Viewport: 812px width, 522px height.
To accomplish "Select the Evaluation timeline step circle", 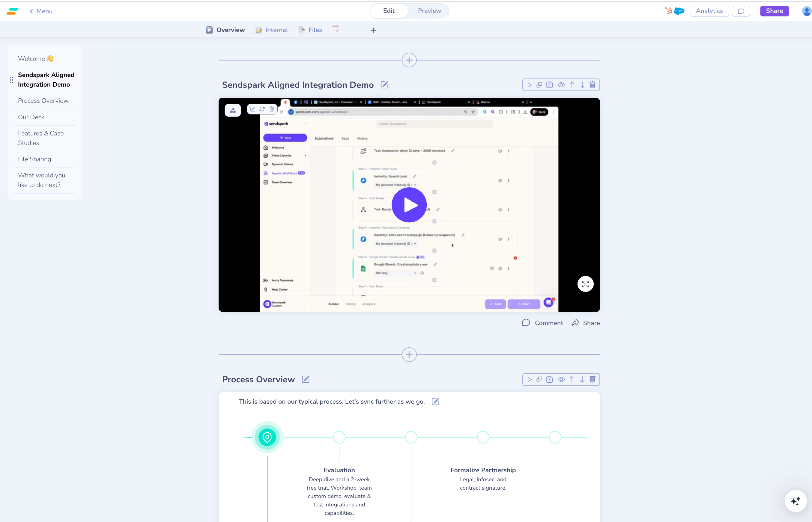I will click(x=339, y=437).
